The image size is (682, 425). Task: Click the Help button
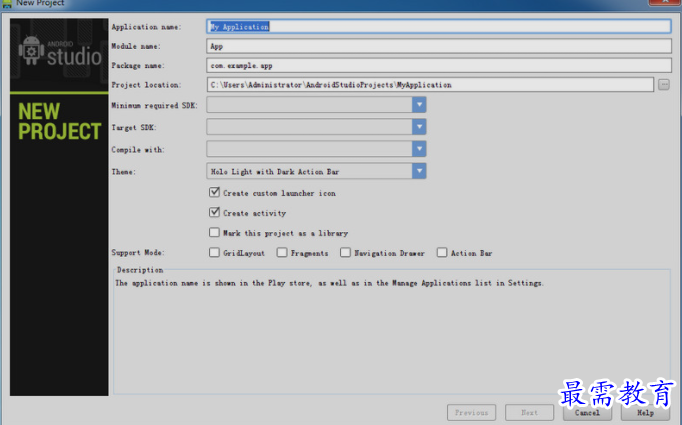pyautogui.click(x=645, y=412)
